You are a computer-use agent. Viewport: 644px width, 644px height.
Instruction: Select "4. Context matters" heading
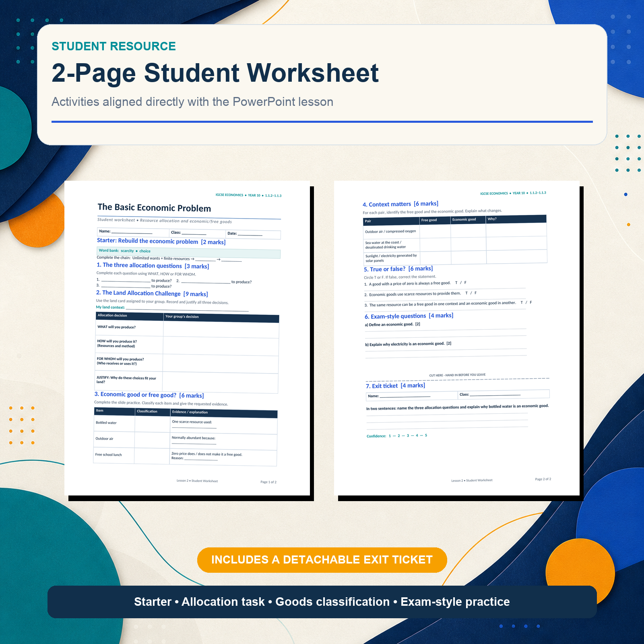pyautogui.click(x=400, y=204)
